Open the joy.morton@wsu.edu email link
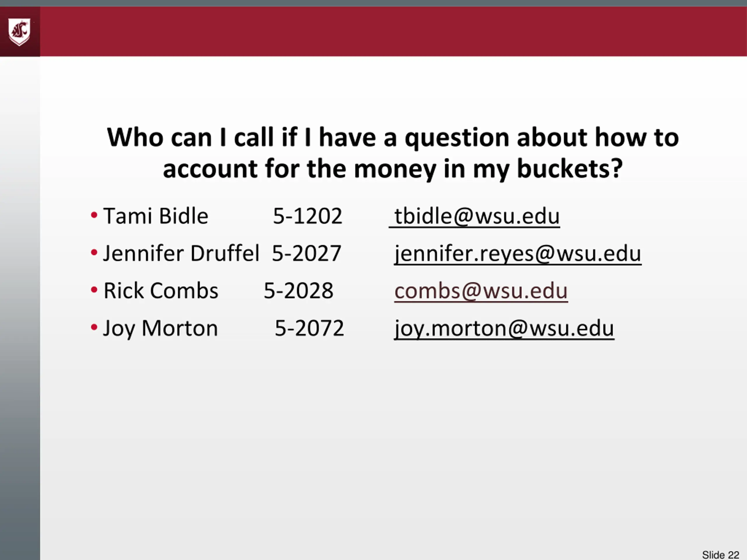Viewport: 747px width, 560px height. [x=504, y=328]
